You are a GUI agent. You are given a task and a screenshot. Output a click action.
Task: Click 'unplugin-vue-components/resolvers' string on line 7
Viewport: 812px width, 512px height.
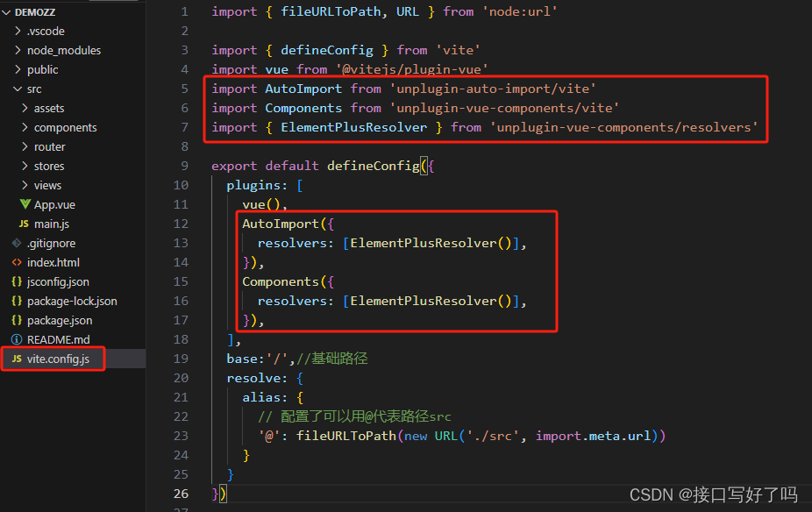624,127
